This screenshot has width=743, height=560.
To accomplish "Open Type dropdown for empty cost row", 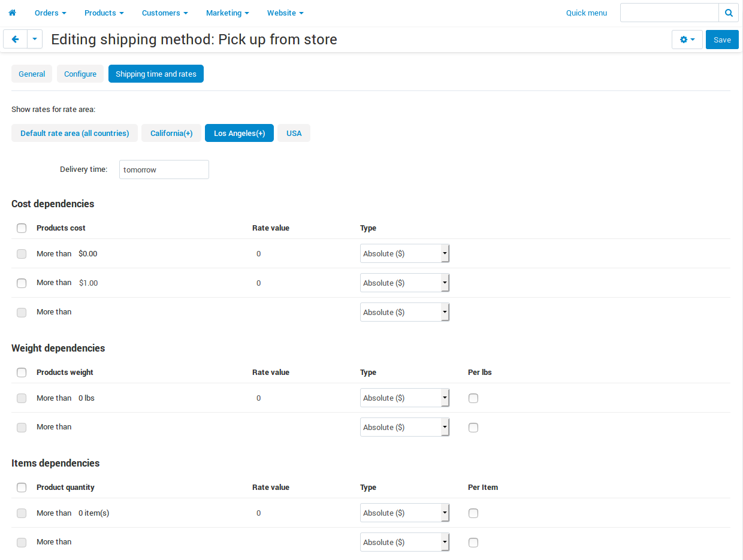I will coord(404,312).
